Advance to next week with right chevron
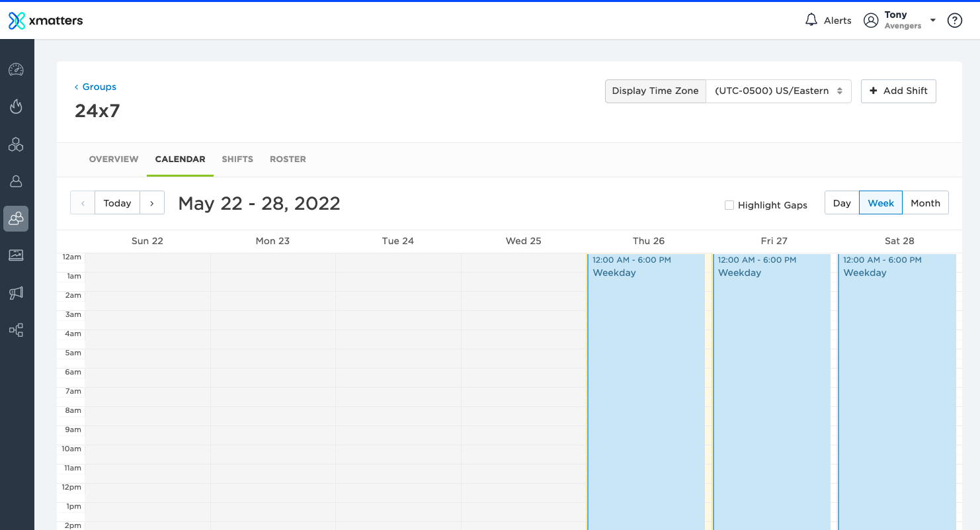The image size is (980, 530). (x=152, y=202)
